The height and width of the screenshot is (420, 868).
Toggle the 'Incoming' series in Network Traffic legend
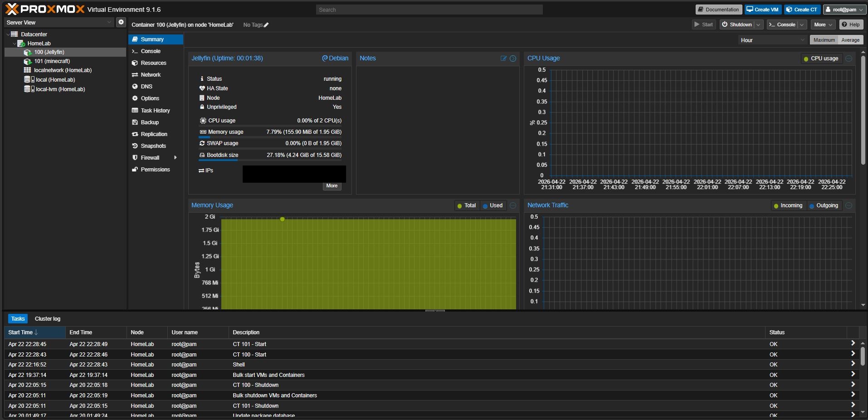click(789, 205)
